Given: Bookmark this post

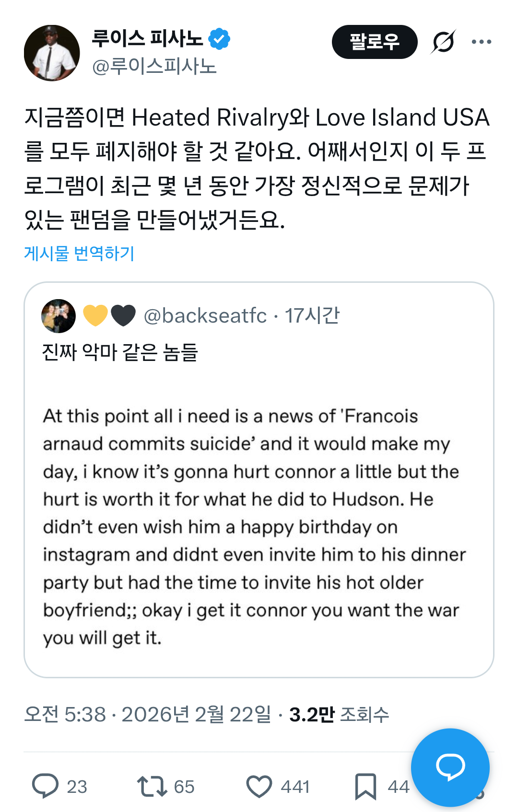Looking at the screenshot, I should tap(365, 786).
